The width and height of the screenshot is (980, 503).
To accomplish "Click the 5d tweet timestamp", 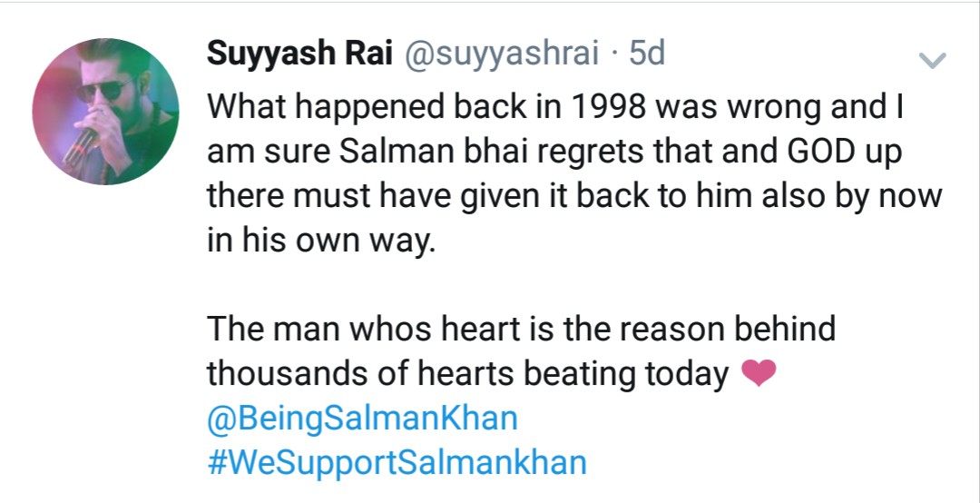I will coord(646,54).
